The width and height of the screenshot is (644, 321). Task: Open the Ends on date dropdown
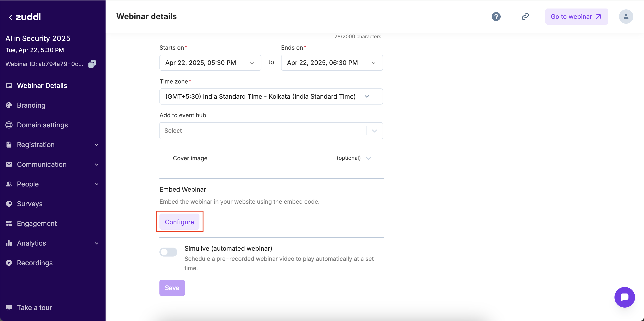(331, 62)
